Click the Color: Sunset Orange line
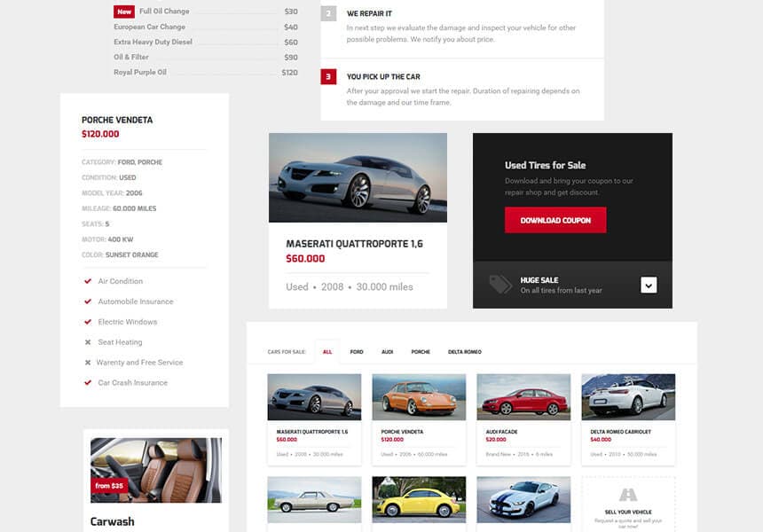Viewport: 763px width, 532px height. [x=120, y=254]
